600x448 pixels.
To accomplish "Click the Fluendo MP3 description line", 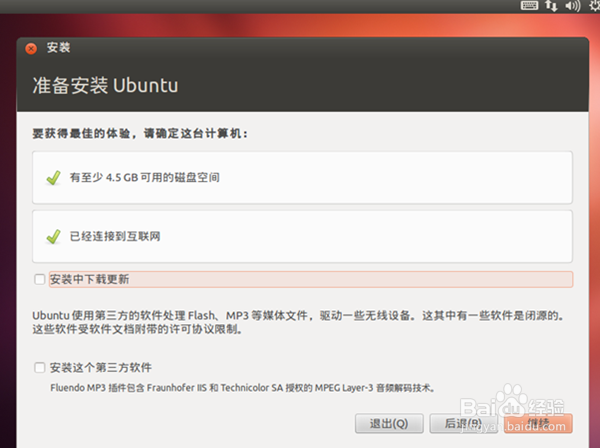I will click(x=243, y=388).
